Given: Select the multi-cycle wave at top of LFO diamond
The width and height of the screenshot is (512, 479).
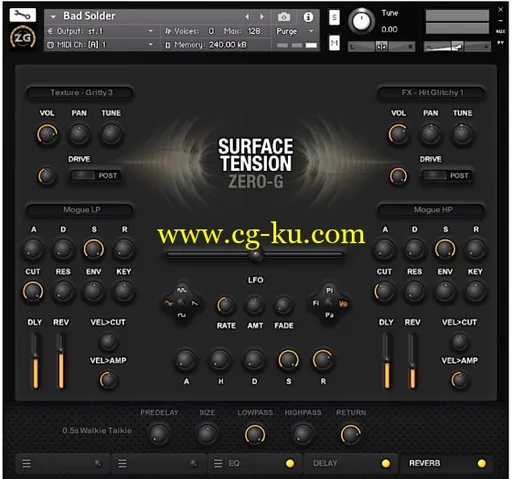Looking at the screenshot, I should point(182,290).
